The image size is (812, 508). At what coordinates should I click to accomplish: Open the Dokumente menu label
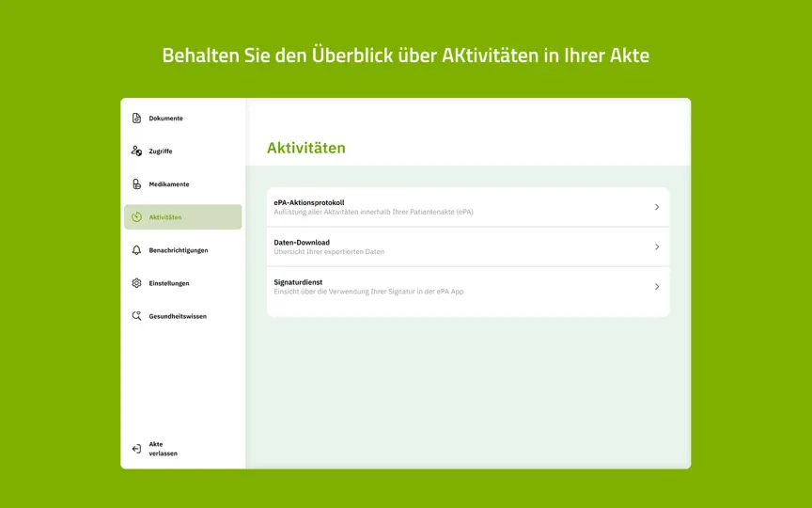[x=165, y=119]
